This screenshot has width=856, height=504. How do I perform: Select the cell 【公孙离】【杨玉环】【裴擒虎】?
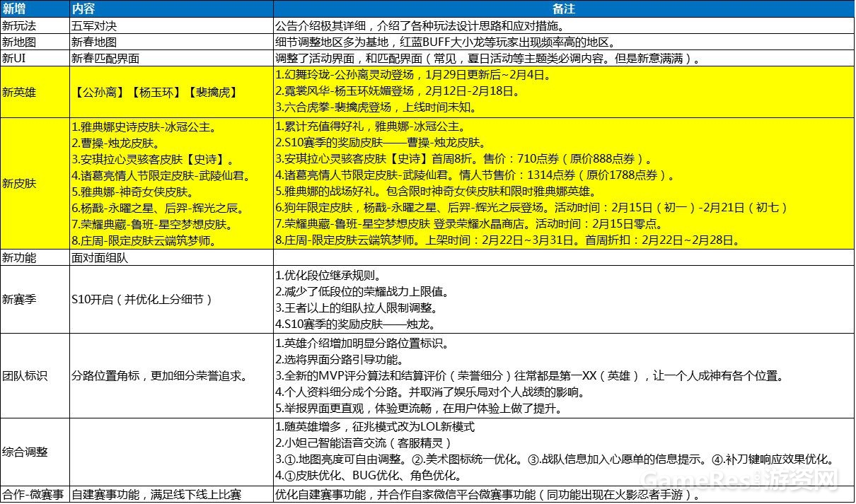tap(155, 92)
